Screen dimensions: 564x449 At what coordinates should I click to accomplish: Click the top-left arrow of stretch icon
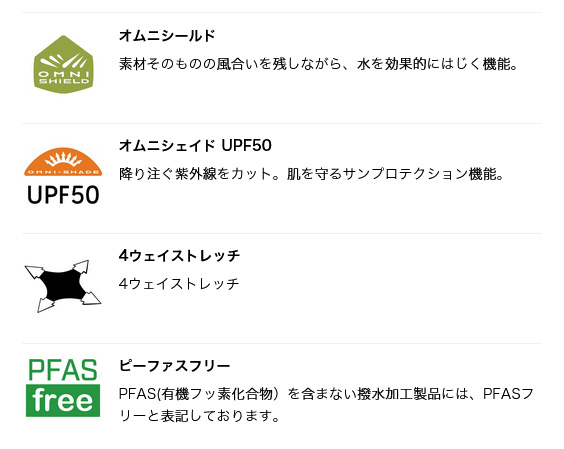[34, 272]
